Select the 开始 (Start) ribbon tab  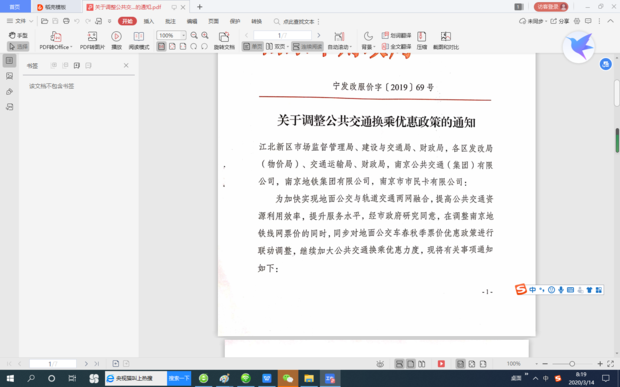(127, 21)
